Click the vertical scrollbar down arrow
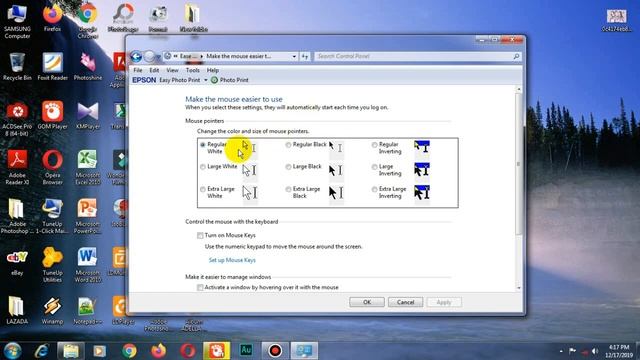Screen dimensions: 640x360 519,288
